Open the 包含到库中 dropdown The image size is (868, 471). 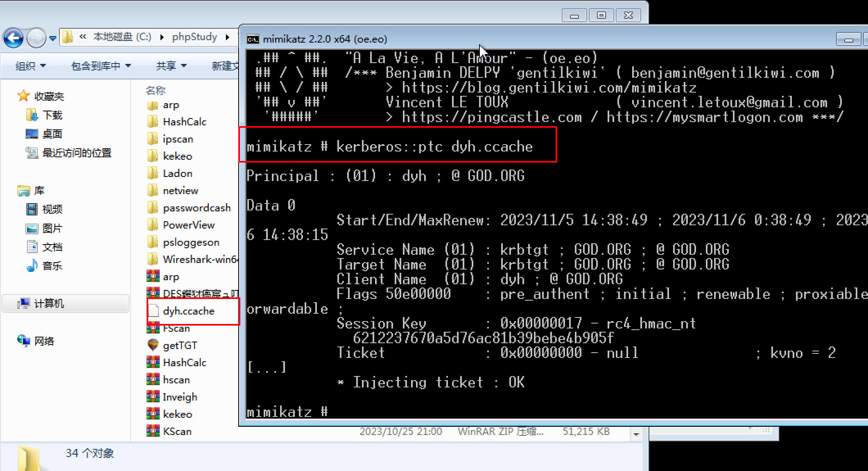(x=101, y=66)
